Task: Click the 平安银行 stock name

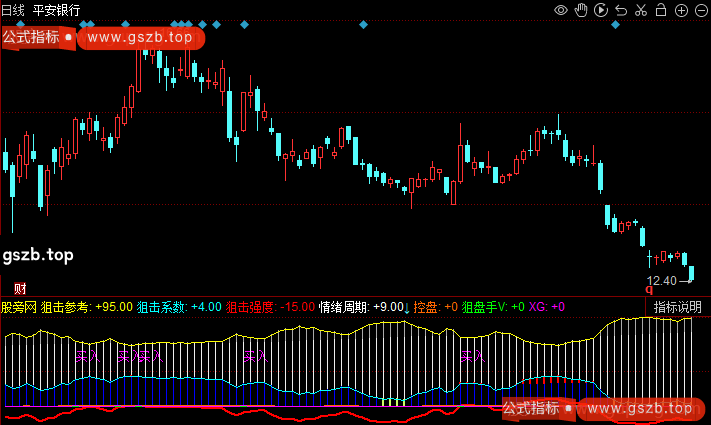Action: point(56,9)
